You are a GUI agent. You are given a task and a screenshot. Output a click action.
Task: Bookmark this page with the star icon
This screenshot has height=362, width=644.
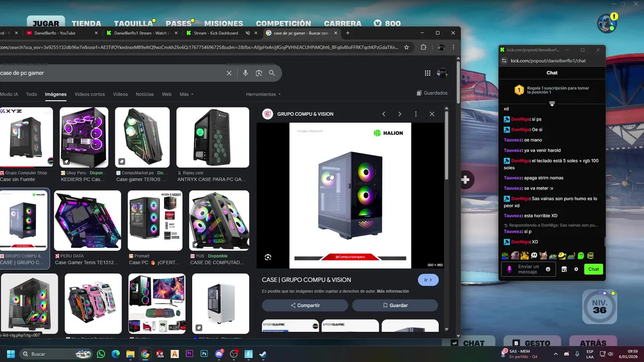[x=407, y=47]
